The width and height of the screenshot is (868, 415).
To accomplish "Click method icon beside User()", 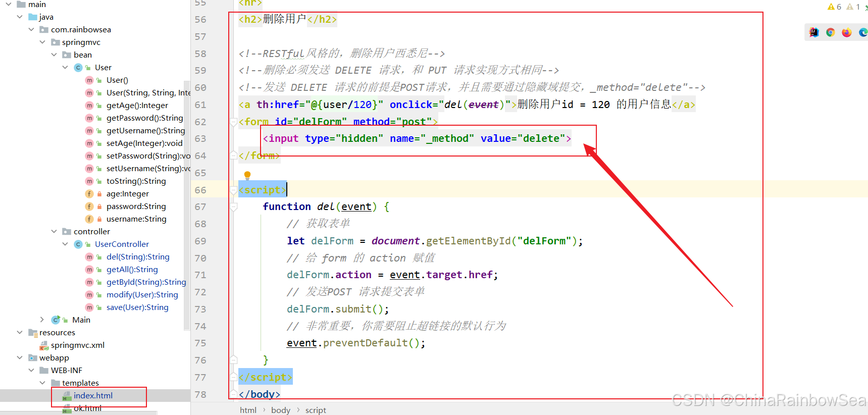I will tap(89, 80).
